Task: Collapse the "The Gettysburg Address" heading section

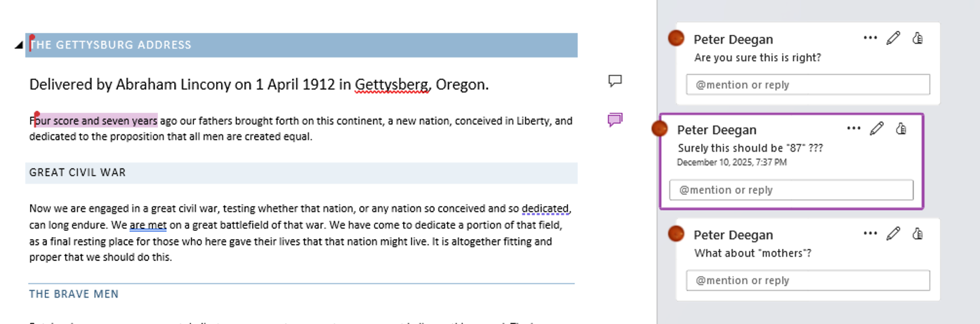Action: pos(19,46)
